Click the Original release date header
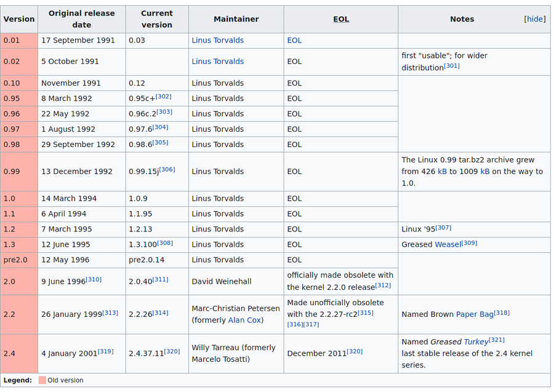The image size is (554, 392). coord(82,19)
